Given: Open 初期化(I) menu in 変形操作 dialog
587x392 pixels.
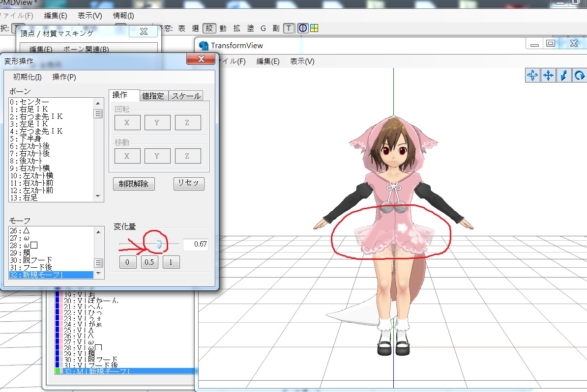Looking at the screenshot, I should pyautogui.click(x=28, y=77).
